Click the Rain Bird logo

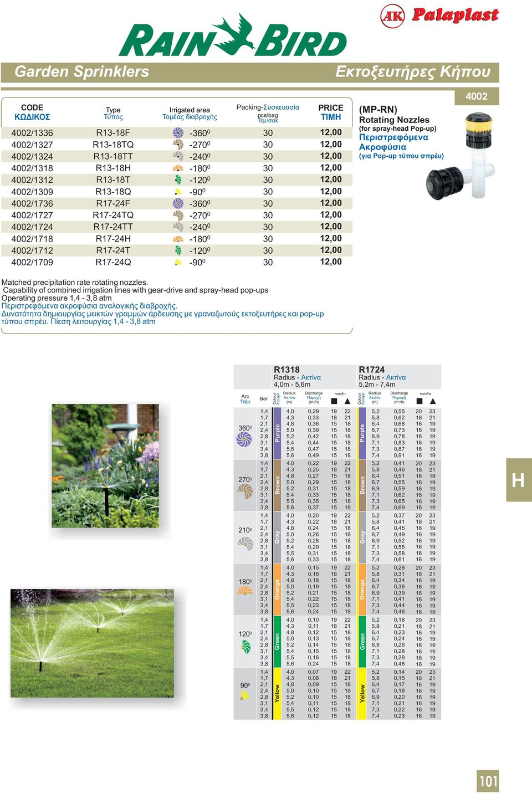[233, 35]
